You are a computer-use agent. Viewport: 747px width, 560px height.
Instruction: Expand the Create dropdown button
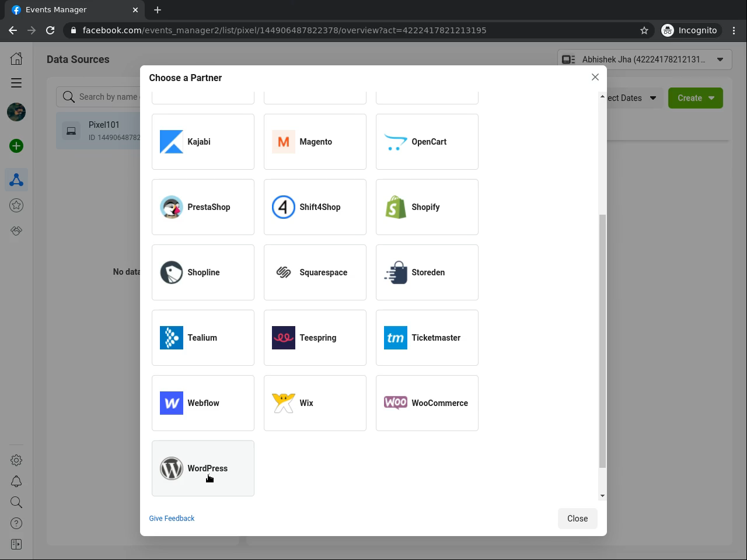point(696,98)
